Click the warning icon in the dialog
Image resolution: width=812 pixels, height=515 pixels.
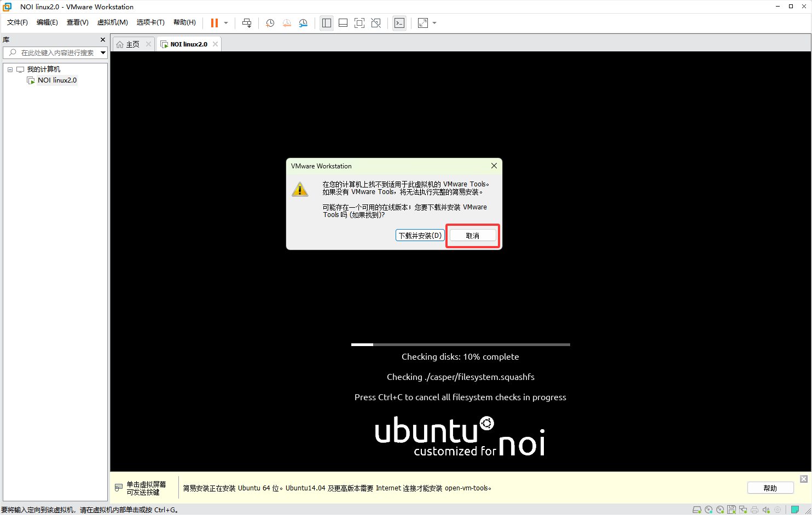[300, 190]
